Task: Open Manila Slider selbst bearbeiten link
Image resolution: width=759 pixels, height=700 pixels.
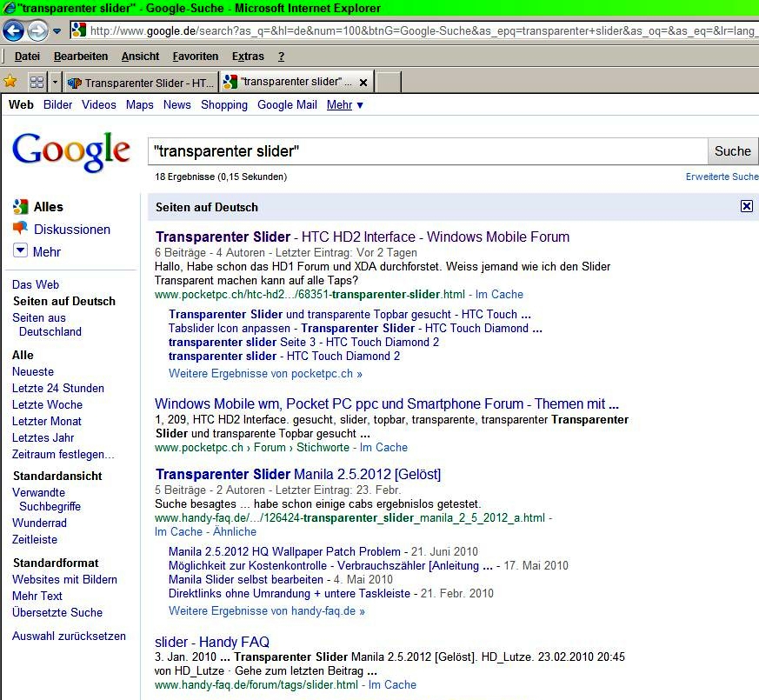Action: tap(246, 579)
